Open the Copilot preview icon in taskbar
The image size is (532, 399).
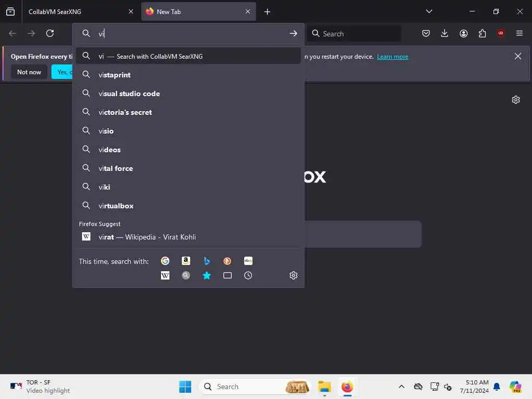click(x=515, y=387)
